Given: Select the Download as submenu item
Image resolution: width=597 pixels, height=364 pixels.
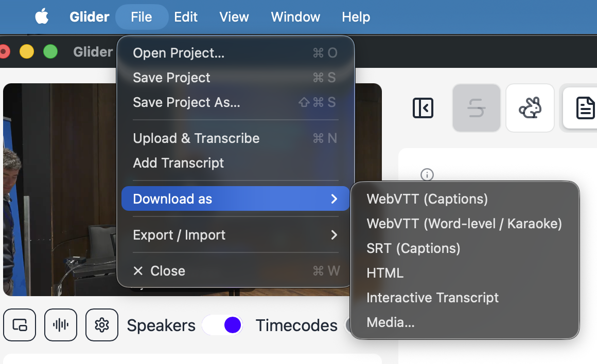Looking at the screenshot, I should (x=235, y=198).
